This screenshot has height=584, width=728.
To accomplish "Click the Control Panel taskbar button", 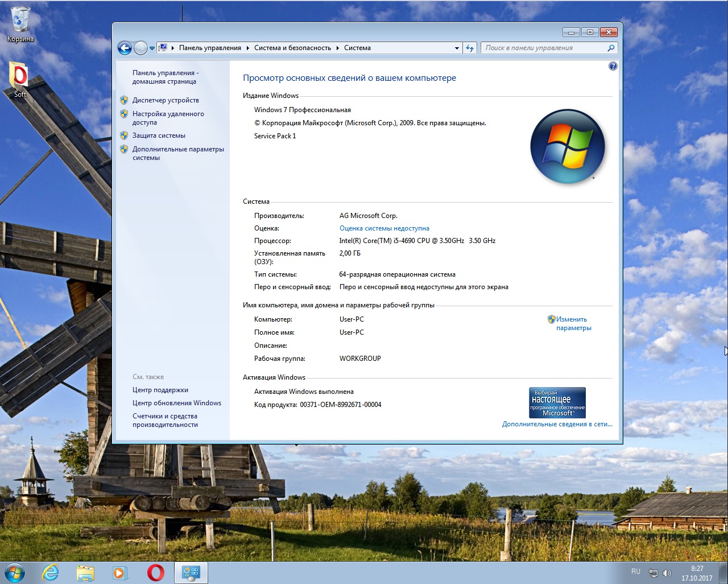I will point(191,573).
